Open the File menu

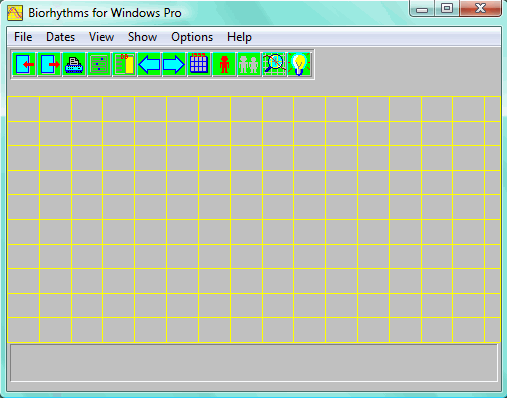pyautogui.click(x=23, y=37)
